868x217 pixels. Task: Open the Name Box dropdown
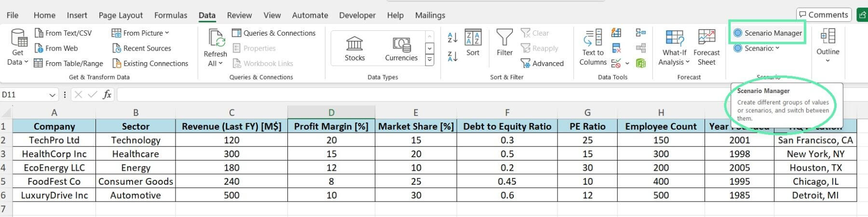[x=52, y=95]
